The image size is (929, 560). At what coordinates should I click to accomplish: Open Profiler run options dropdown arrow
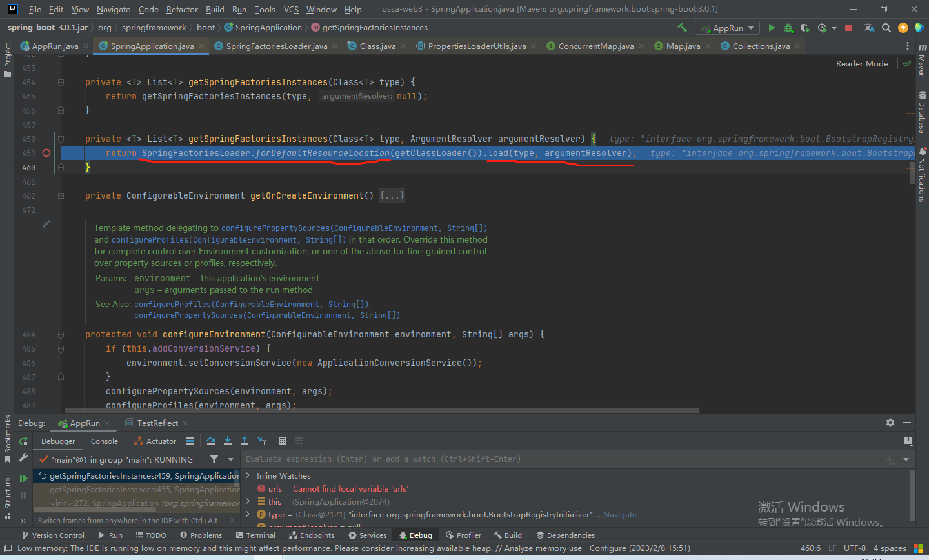(834, 28)
